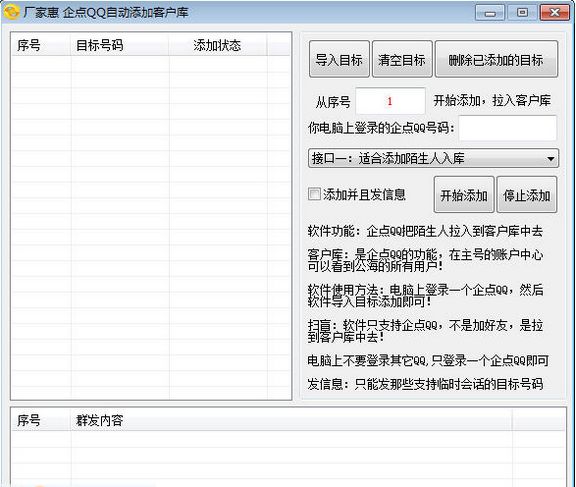Maximize the window
This screenshot has width=576, height=487.
522,13
